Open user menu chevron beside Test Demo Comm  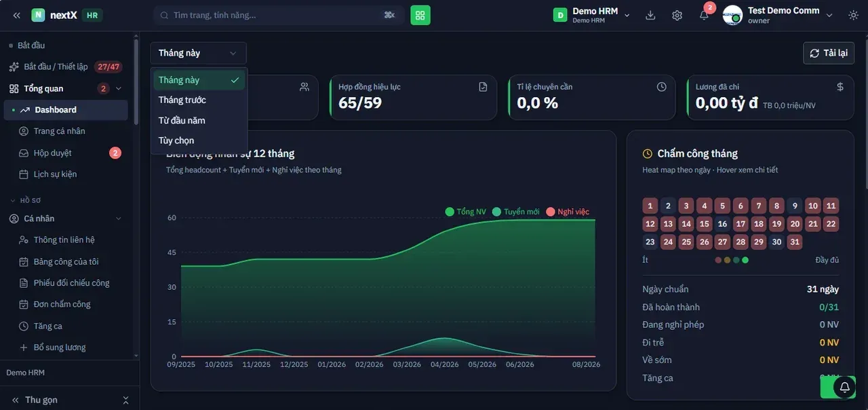[x=829, y=15]
